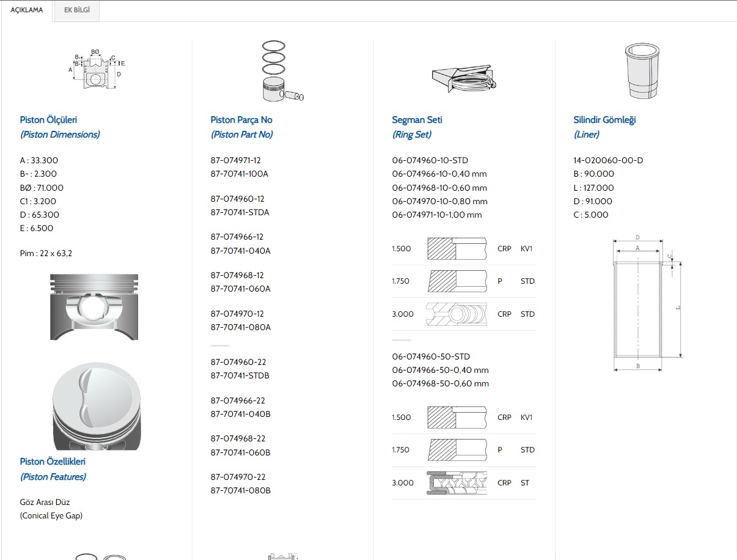Screen dimensions: 737x560
Task: Click liner part number 14-020060-00-D
Action: tap(607, 160)
